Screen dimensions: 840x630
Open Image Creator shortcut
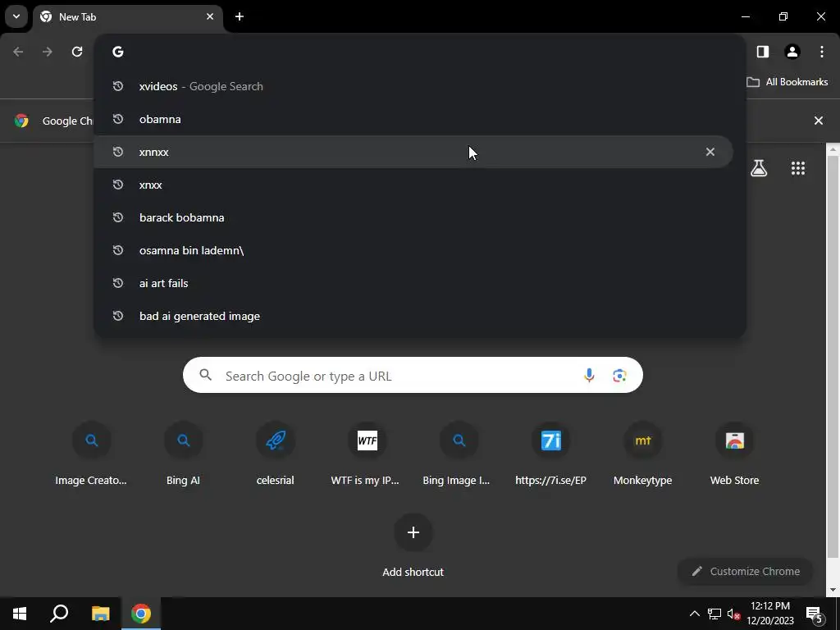pos(92,454)
